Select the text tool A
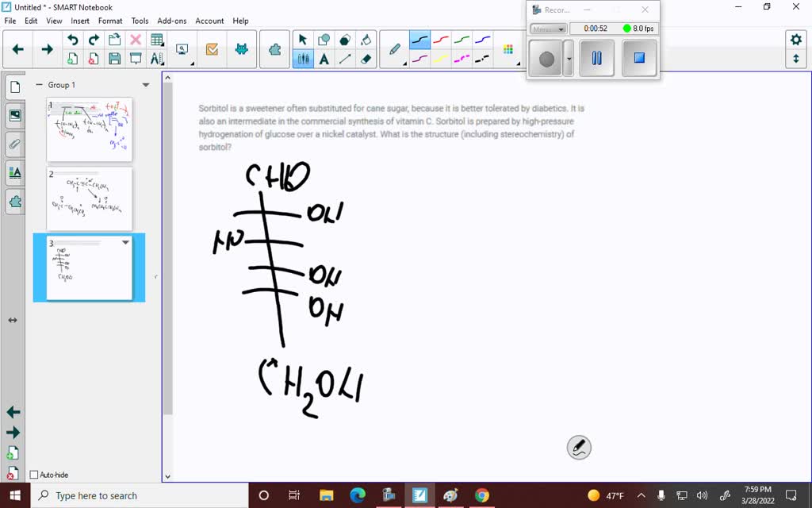 point(324,59)
